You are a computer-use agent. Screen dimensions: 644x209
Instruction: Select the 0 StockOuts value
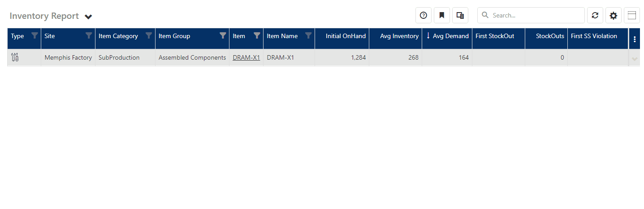(562, 57)
